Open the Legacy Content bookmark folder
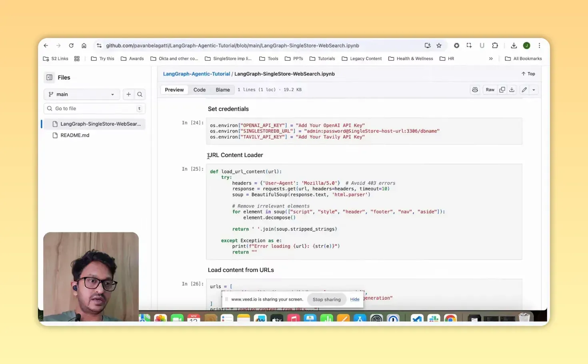 (x=362, y=58)
